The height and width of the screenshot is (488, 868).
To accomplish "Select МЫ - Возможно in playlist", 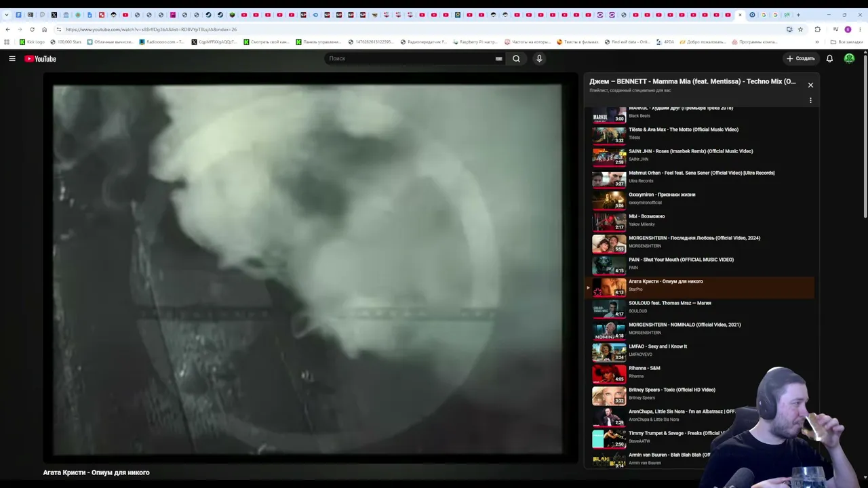I will pos(646,216).
